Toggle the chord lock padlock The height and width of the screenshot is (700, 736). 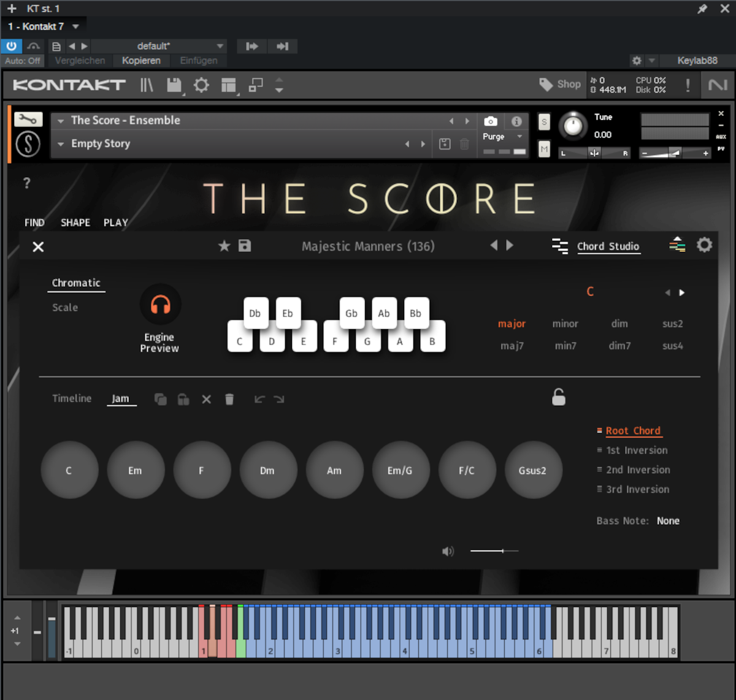[x=558, y=397]
